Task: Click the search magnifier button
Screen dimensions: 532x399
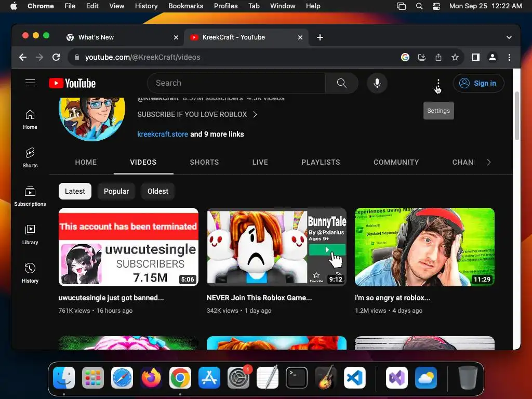Action: pos(342,83)
